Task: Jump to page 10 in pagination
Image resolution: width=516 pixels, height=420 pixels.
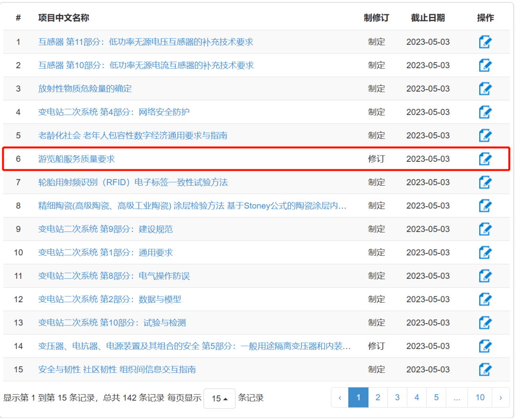Action: [480, 398]
